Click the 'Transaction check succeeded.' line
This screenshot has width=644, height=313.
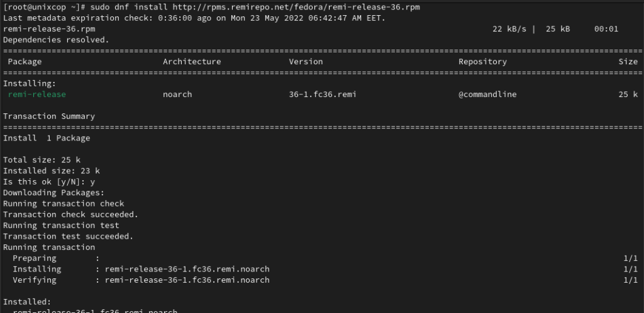(70, 215)
